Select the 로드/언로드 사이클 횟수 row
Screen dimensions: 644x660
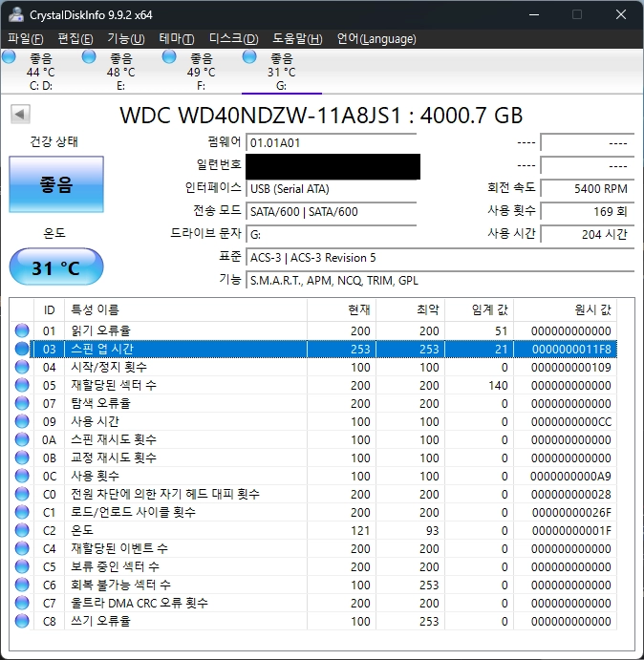pos(314,512)
